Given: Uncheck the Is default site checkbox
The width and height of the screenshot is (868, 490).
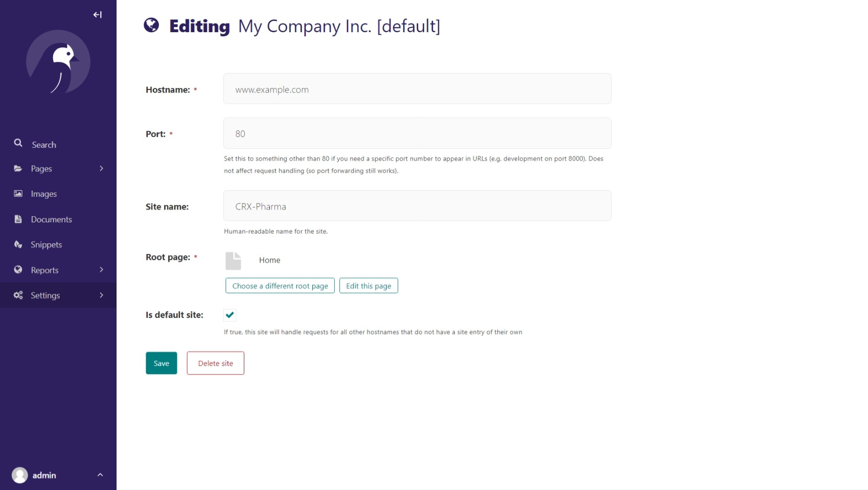Looking at the screenshot, I should point(230,315).
